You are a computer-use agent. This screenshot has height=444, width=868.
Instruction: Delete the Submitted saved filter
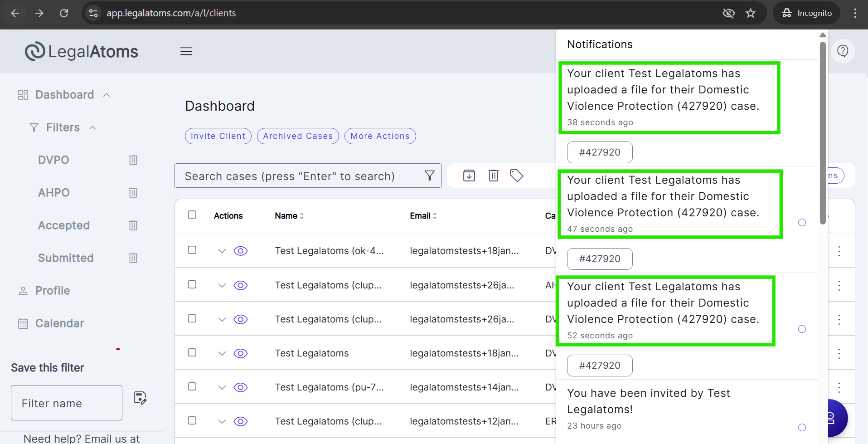coord(133,258)
